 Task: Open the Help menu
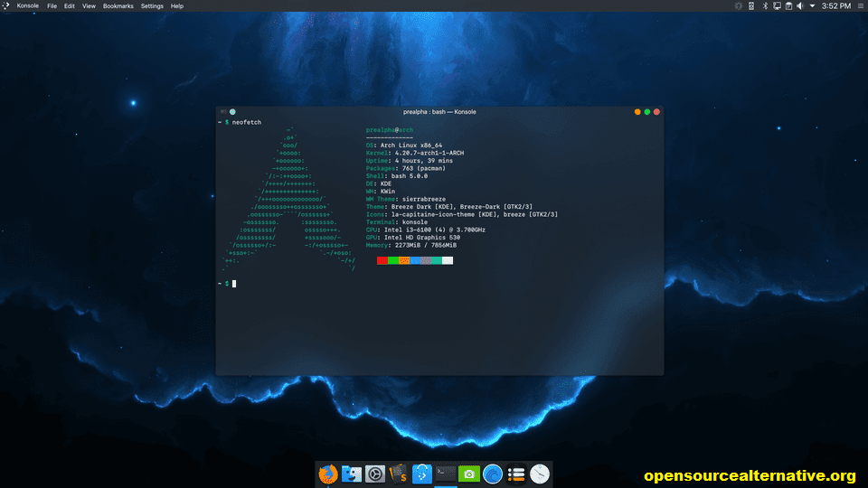[x=176, y=6]
